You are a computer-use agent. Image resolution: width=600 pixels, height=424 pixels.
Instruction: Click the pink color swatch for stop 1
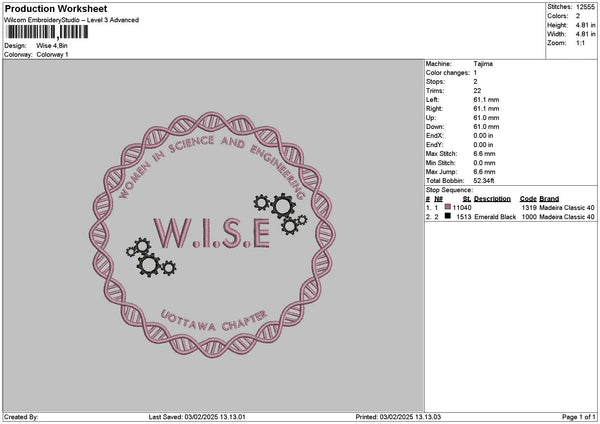click(448, 206)
